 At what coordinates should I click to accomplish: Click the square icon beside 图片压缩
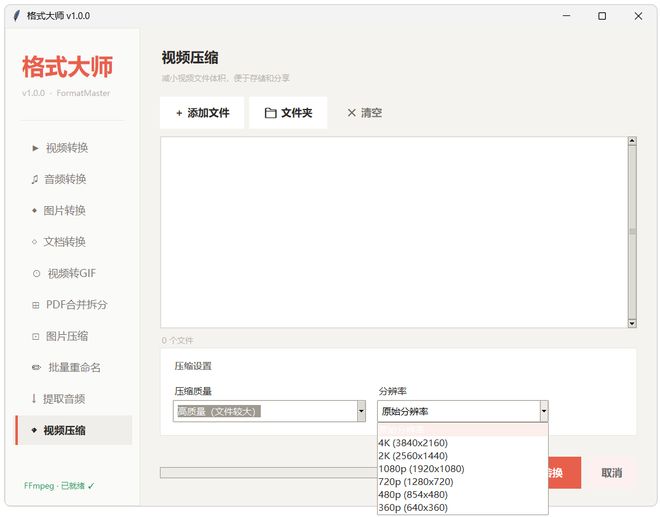point(36,336)
